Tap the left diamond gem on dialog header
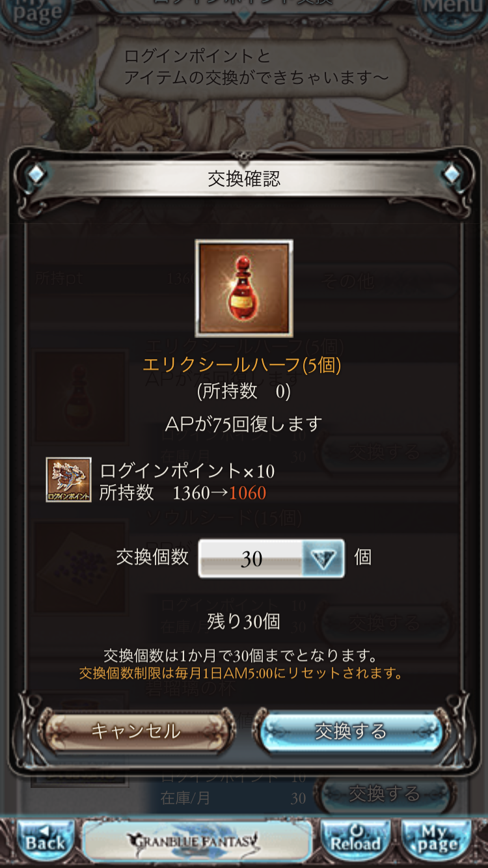Image resolution: width=488 pixels, height=868 pixels. (37, 174)
